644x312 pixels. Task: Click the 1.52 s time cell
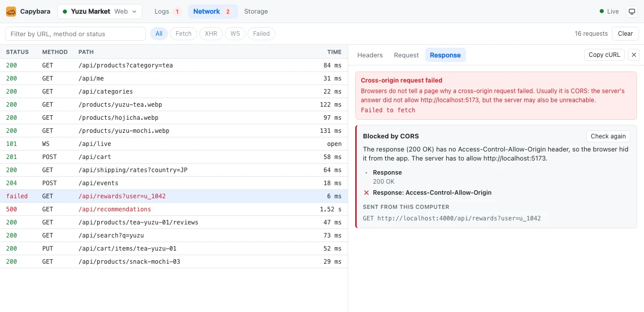331,209
